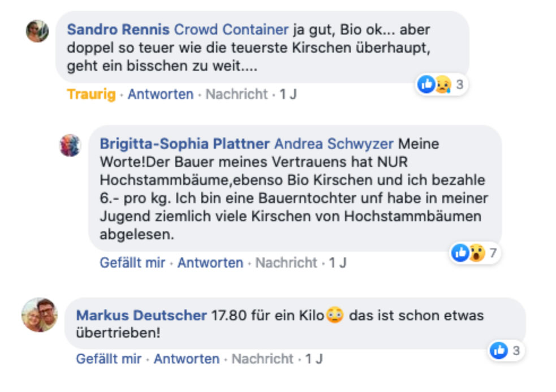Select Antworten below Markus Deutscher's comment
556x392 pixels.
(x=187, y=359)
